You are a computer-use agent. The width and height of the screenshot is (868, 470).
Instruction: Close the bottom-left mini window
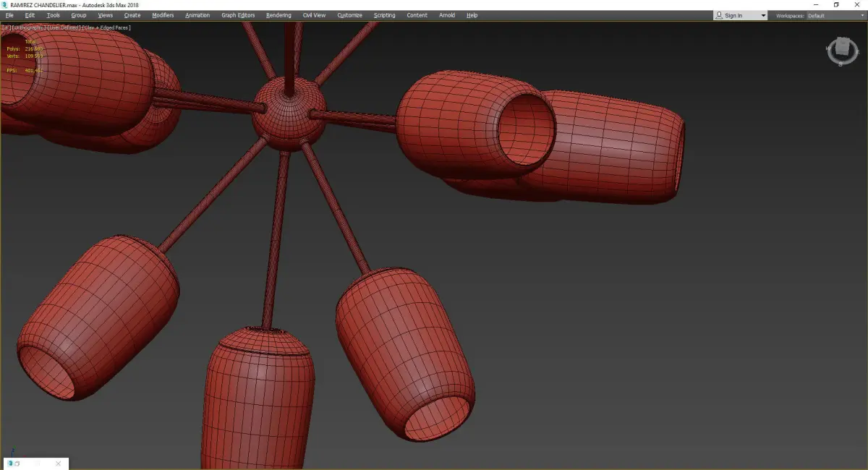58,463
